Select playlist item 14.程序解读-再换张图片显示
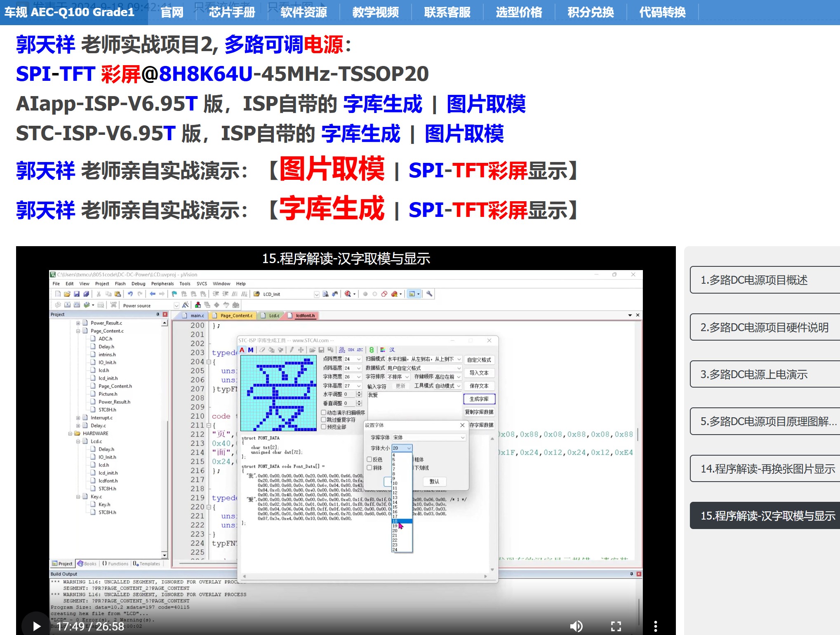Image resolution: width=840 pixels, height=635 pixels. [x=765, y=469]
